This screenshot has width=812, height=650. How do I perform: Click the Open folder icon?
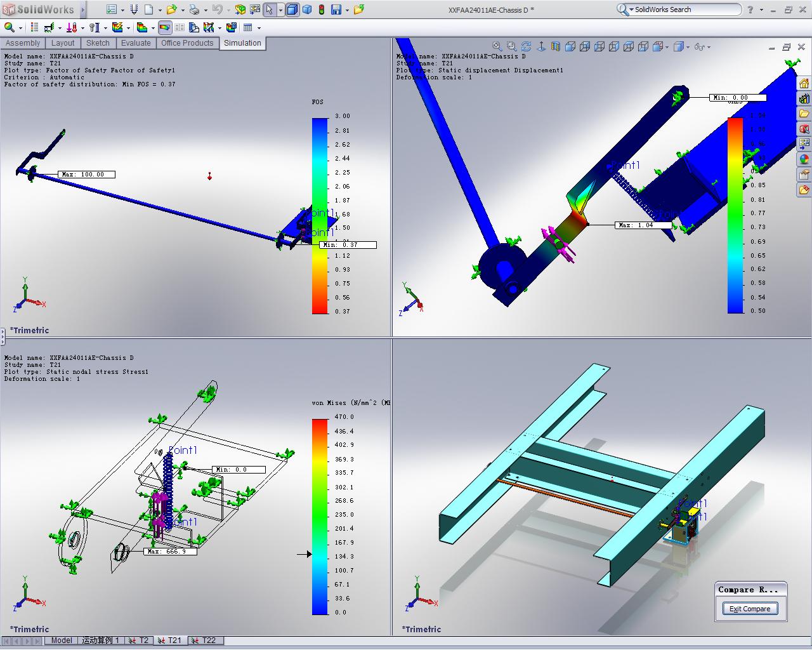171,10
